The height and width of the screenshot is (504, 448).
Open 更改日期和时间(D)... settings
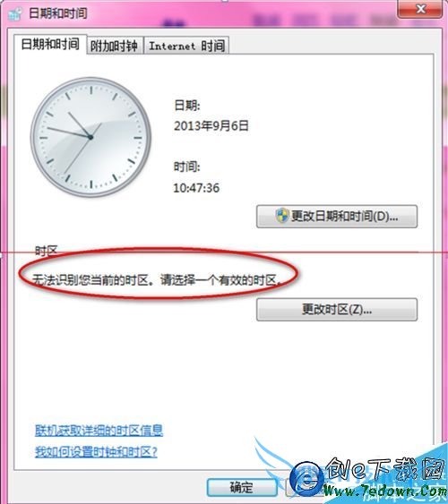coord(337,217)
